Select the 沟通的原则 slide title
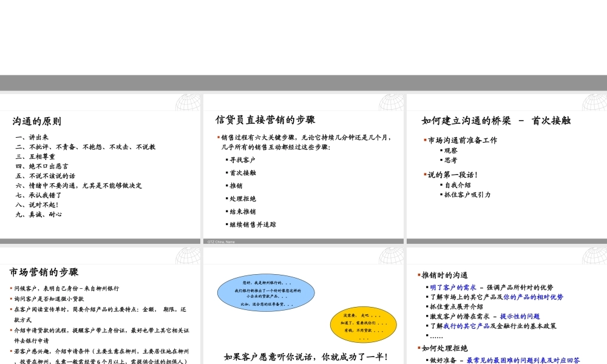 click(x=37, y=121)
